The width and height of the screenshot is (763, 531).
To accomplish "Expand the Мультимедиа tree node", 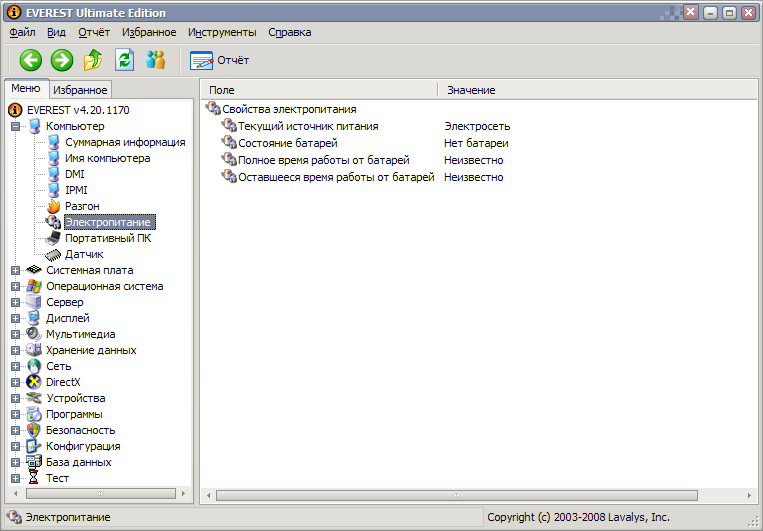I will (x=16, y=334).
